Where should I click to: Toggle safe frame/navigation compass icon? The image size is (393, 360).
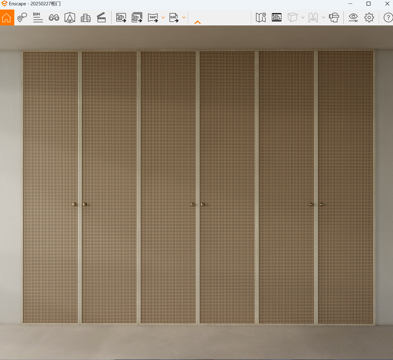pos(70,17)
